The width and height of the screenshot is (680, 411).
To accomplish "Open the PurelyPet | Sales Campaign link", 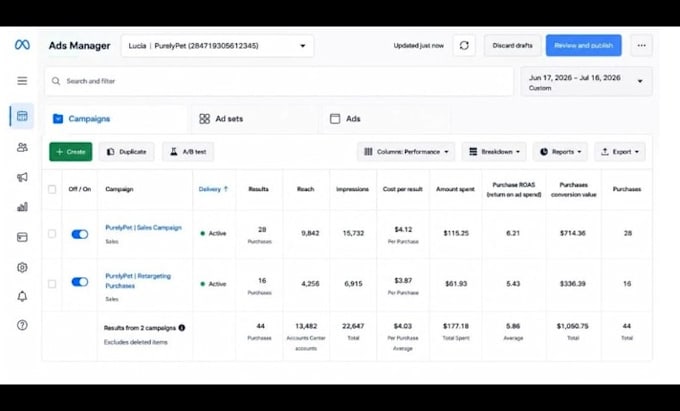I will click(144, 228).
